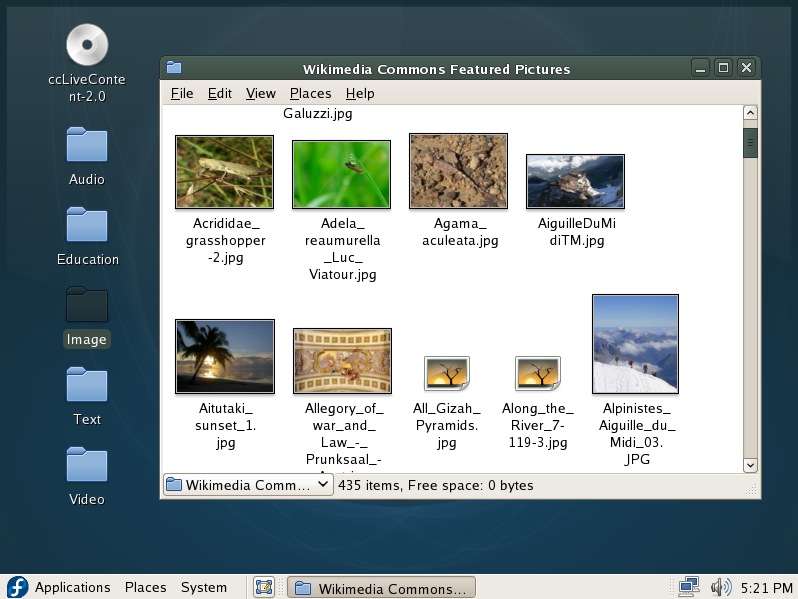Open the Places menu in bottom panel
Viewport: 798px width, 599px height.
[x=146, y=587]
